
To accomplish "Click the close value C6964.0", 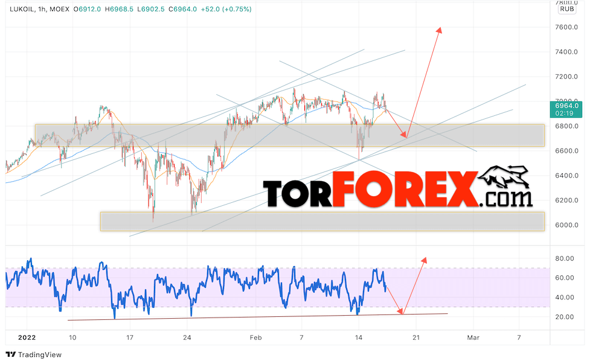I will [182, 9].
